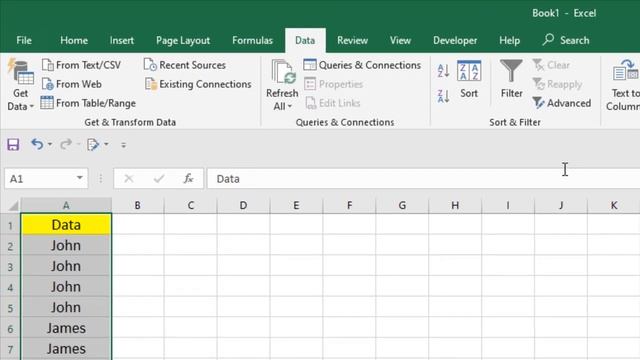Undo the last action
This screenshot has height=360, width=640.
(37, 144)
